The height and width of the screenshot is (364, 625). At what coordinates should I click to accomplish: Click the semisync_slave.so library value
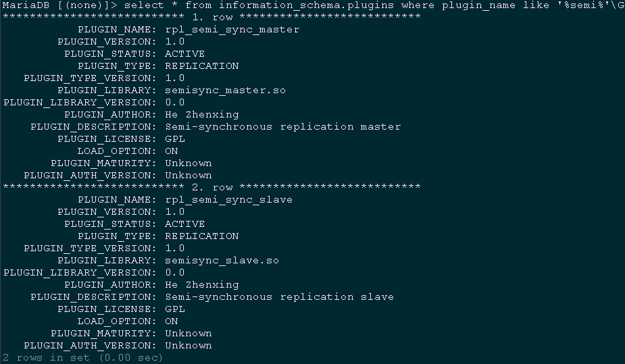[x=222, y=261]
